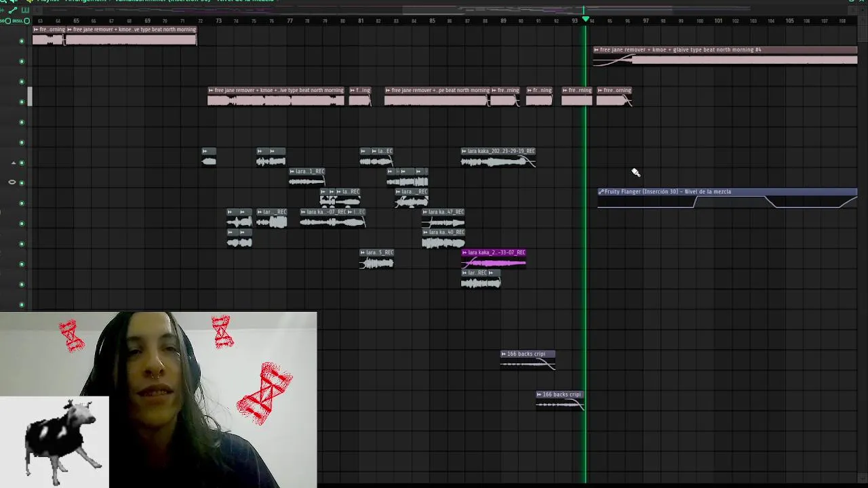Click the green playhead marker on the ruler
The width and height of the screenshot is (868, 488).
[586, 20]
